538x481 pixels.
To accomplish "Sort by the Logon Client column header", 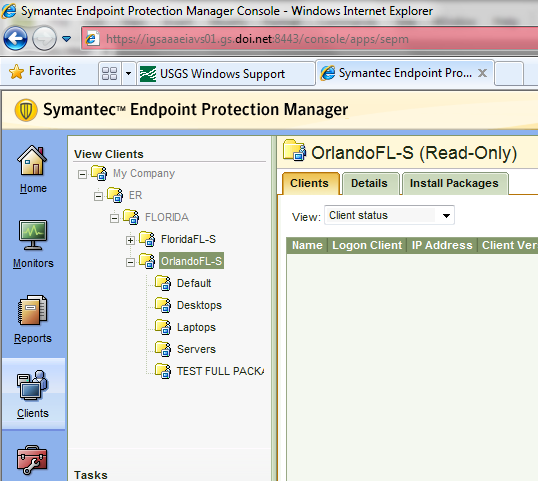I will click(x=367, y=245).
